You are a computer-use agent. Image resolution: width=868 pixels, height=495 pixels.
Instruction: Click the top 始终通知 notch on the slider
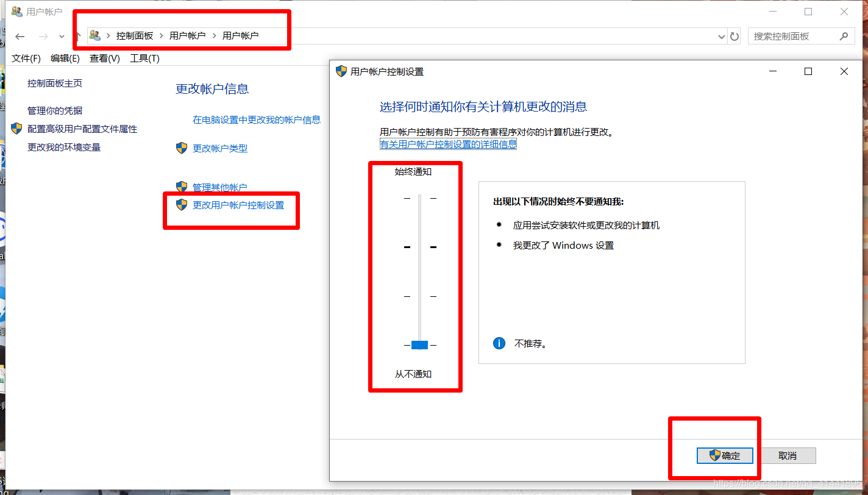419,198
